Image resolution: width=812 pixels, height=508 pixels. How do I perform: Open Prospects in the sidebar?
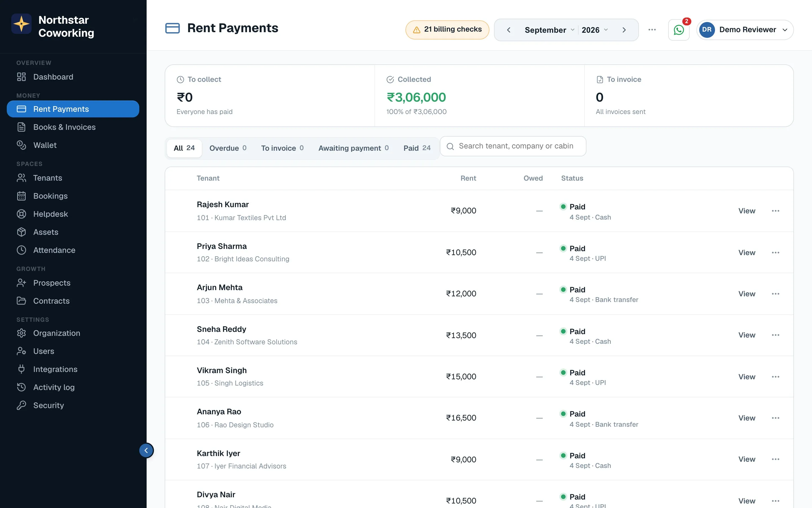click(73, 283)
